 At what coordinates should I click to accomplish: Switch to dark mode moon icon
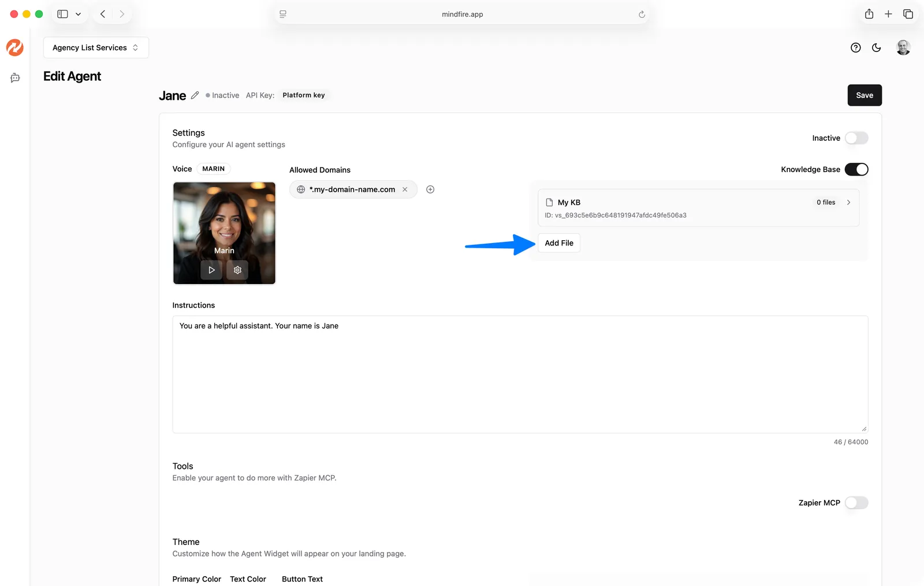877,48
